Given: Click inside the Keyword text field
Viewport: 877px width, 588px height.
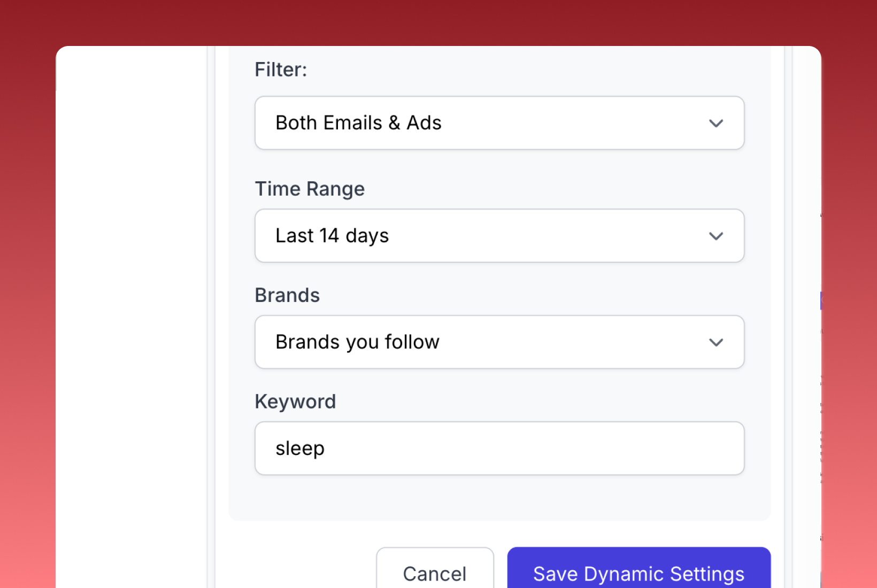Looking at the screenshot, I should (499, 448).
